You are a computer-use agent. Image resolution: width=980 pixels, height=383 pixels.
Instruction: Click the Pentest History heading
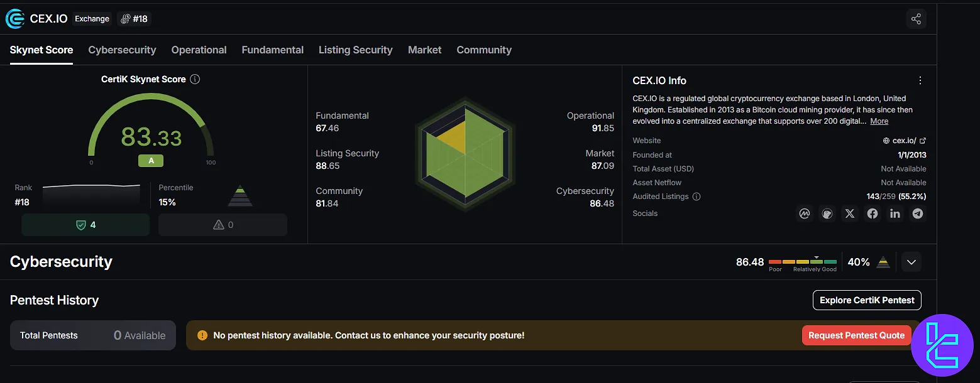coord(54,300)
